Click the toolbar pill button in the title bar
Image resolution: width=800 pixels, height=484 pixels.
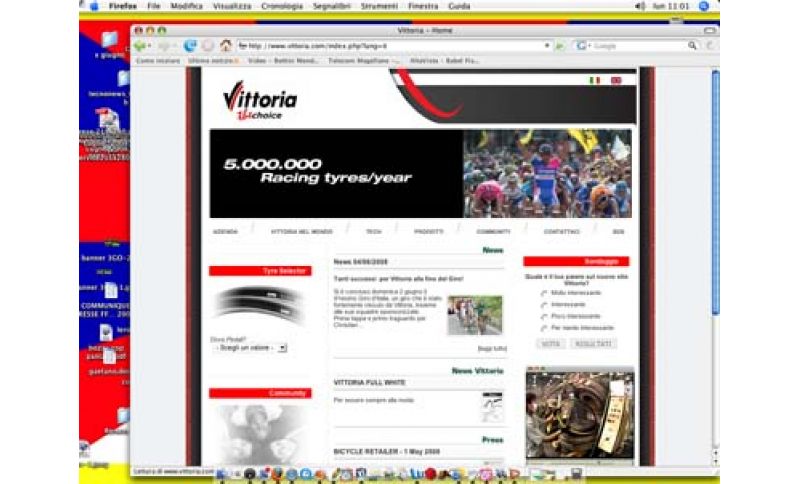710,31
